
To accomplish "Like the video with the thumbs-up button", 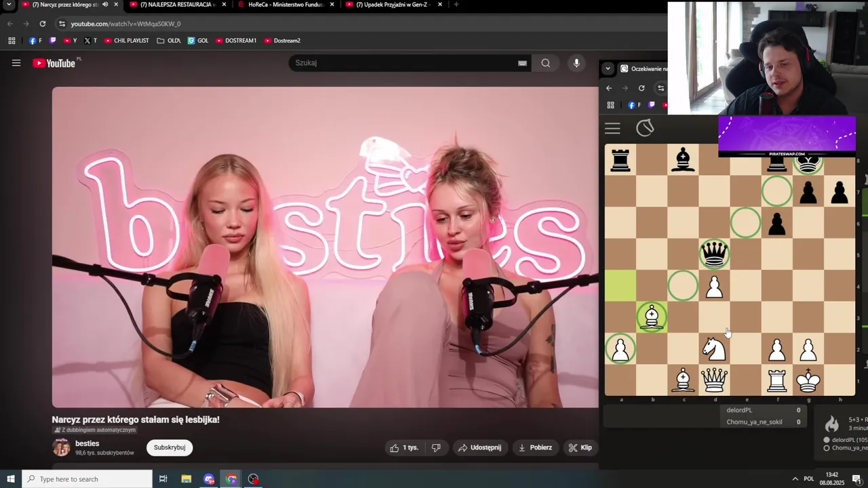I will click(x=404, y=447).
